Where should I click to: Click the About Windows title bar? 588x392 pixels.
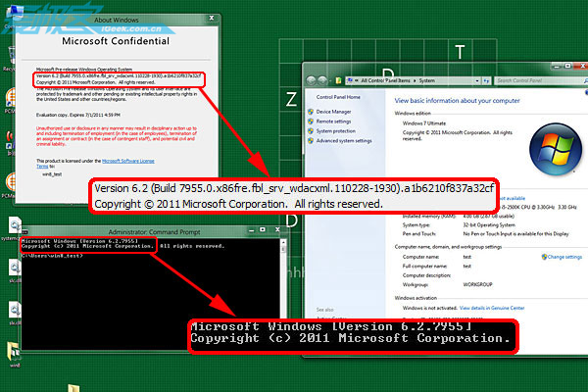[x=117, y=20]
